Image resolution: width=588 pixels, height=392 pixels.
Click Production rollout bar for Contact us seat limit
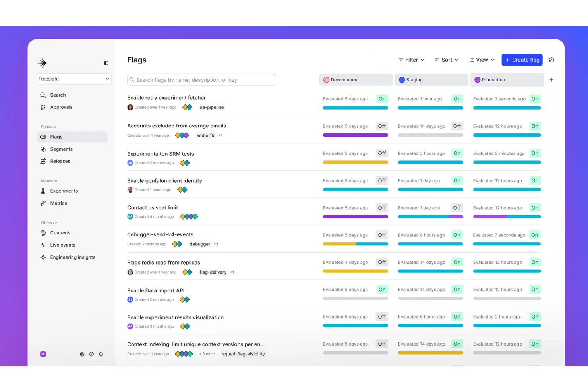[507, 217]
